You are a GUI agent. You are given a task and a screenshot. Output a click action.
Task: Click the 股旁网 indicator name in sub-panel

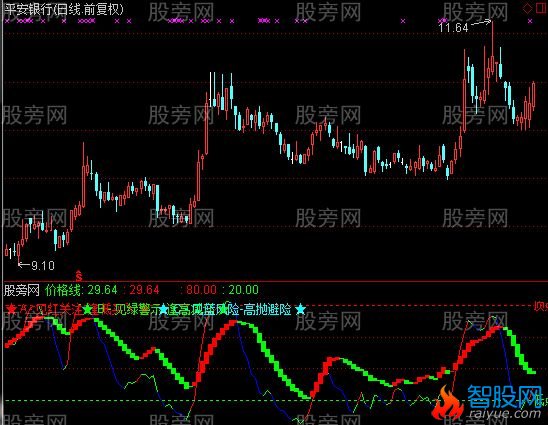(x=22, y=290)
